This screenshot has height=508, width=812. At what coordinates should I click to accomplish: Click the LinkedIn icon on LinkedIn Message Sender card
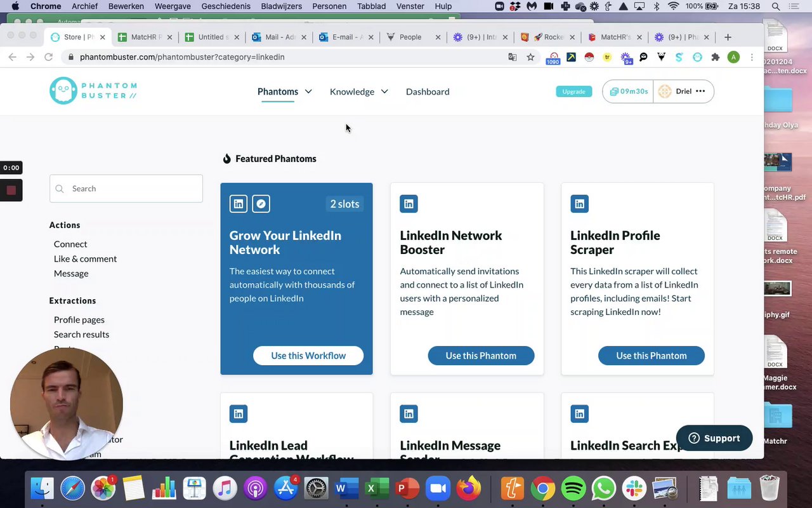(x=409, y=414)
